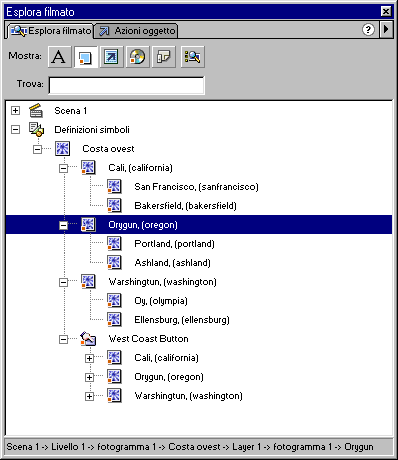This screenshot has width=398, height=460.
Task: Select Portland, (portland) item
Action: pyautogui.click(x=174, y=244)
